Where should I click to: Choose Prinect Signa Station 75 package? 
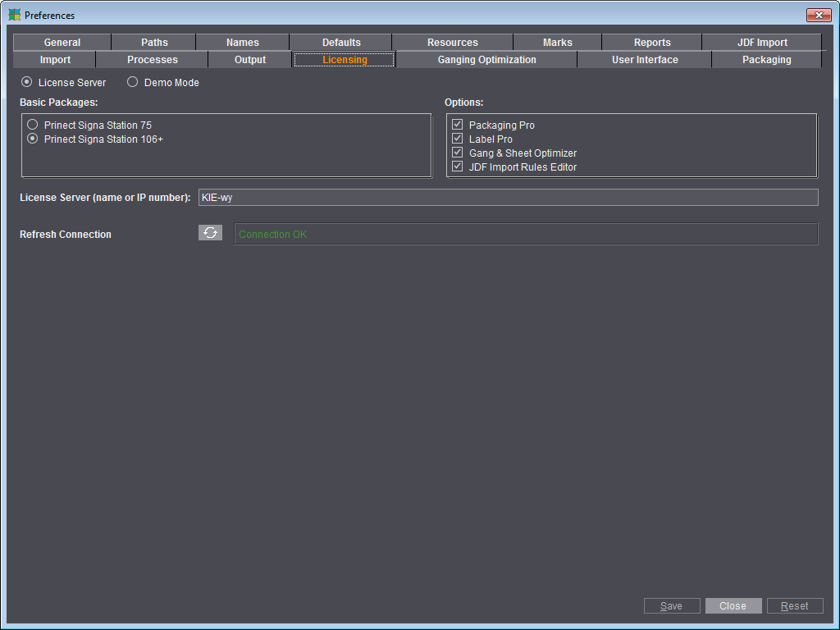coord(33,125)
